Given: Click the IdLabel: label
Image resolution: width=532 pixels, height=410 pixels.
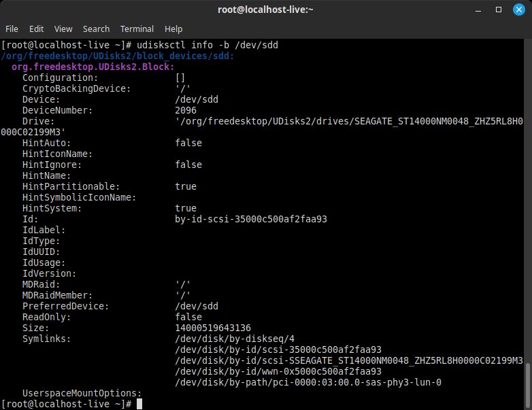Looking at the screenshot, I should [x=44, y=230].
